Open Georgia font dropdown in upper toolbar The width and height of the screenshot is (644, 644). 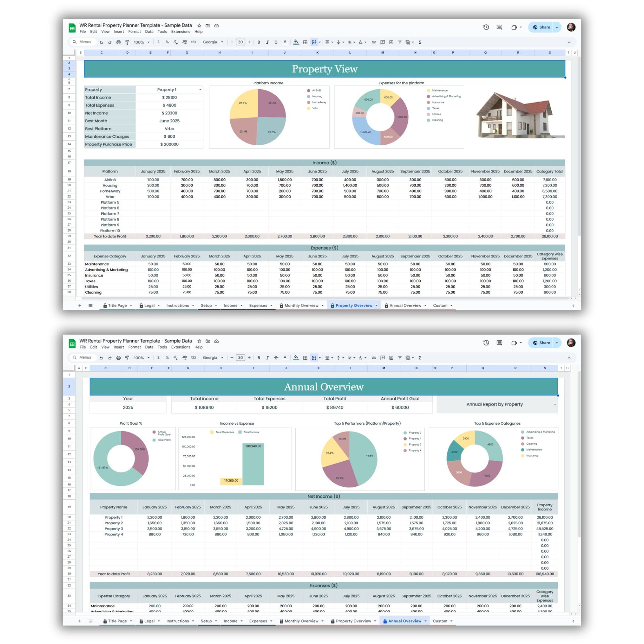(x=213, y=42)
